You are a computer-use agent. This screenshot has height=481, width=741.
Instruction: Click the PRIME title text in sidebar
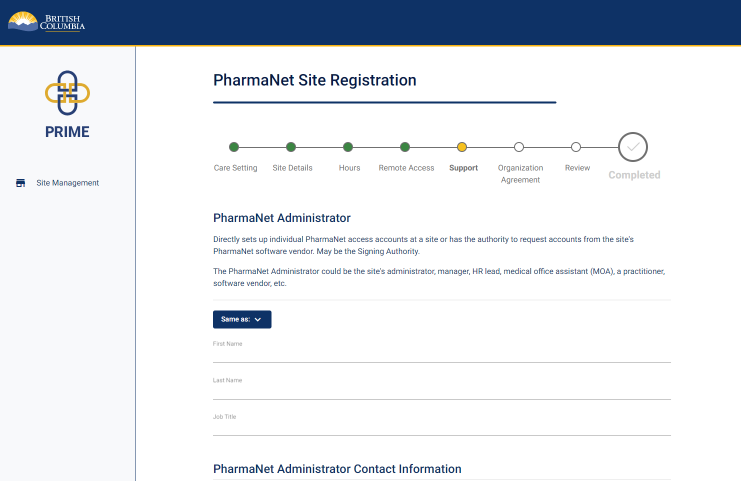tap(68, 132)
